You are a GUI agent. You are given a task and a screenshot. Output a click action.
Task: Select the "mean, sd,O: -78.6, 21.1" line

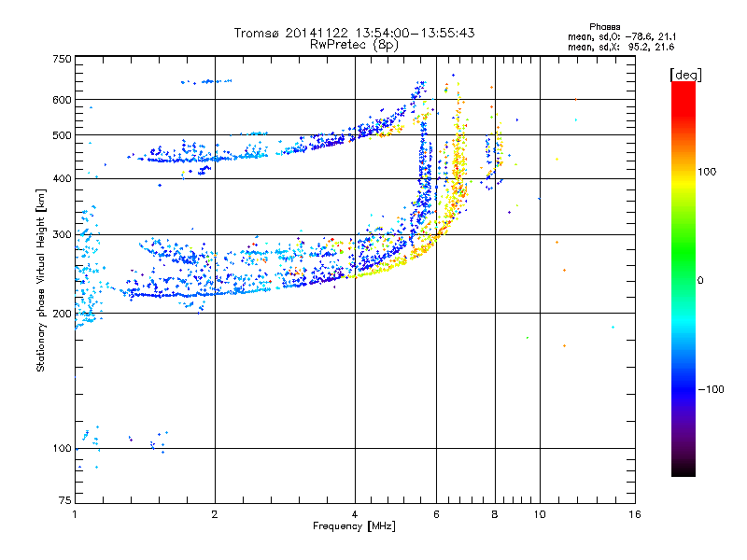point(622,36)
